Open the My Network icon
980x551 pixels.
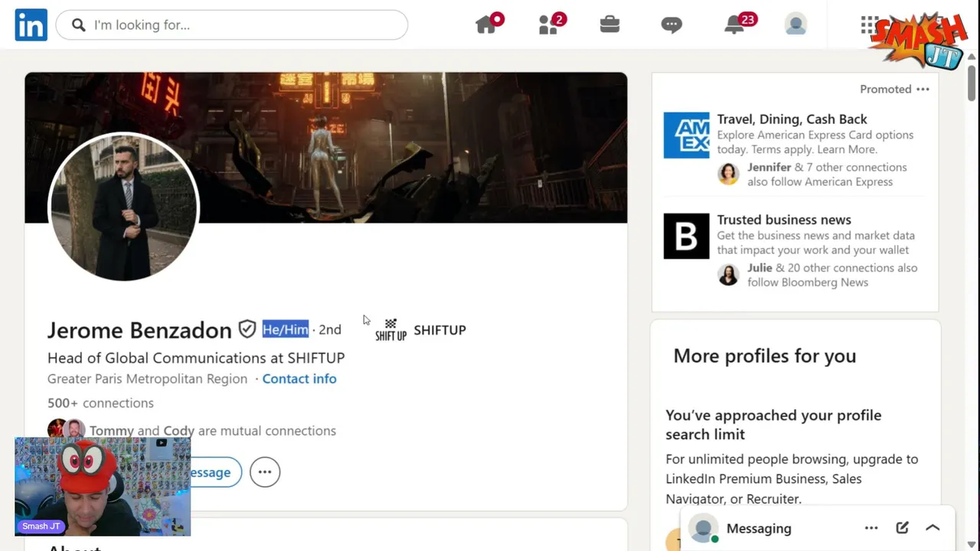tap(549, 24)
